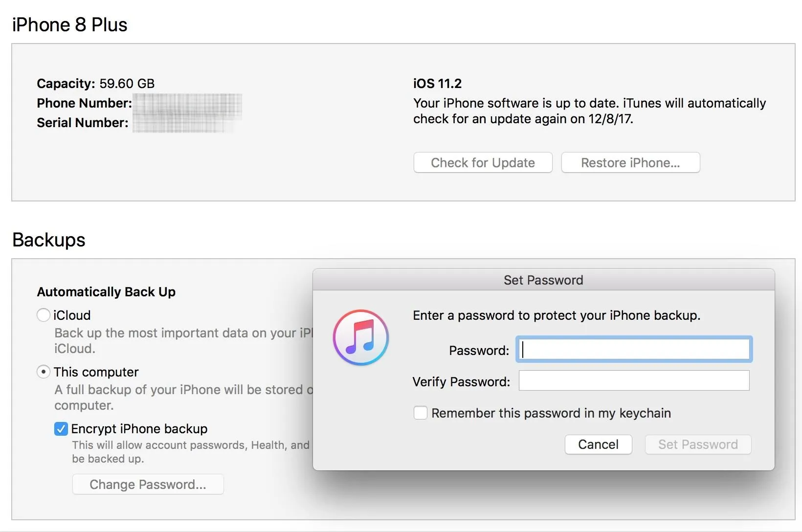802x532 pixels.
Task: Click the iTunes music note icon
Action: click(x=361, y=337)
